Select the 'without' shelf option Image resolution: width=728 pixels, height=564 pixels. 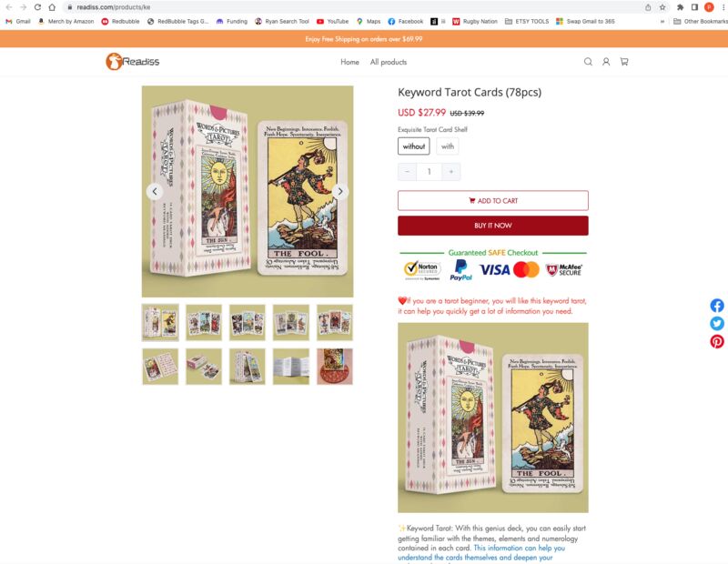(414, 146)
